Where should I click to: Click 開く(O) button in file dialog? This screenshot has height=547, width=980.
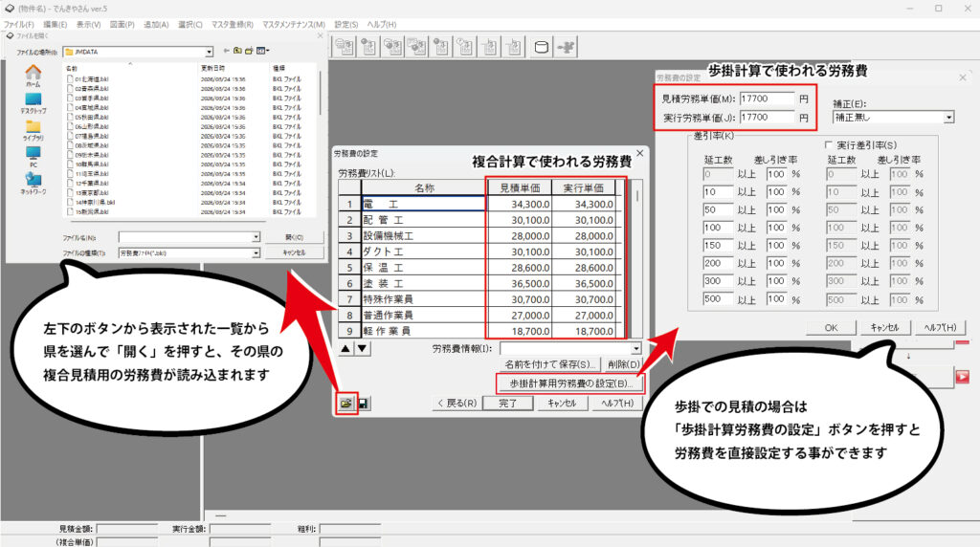[x=295, y=237]
